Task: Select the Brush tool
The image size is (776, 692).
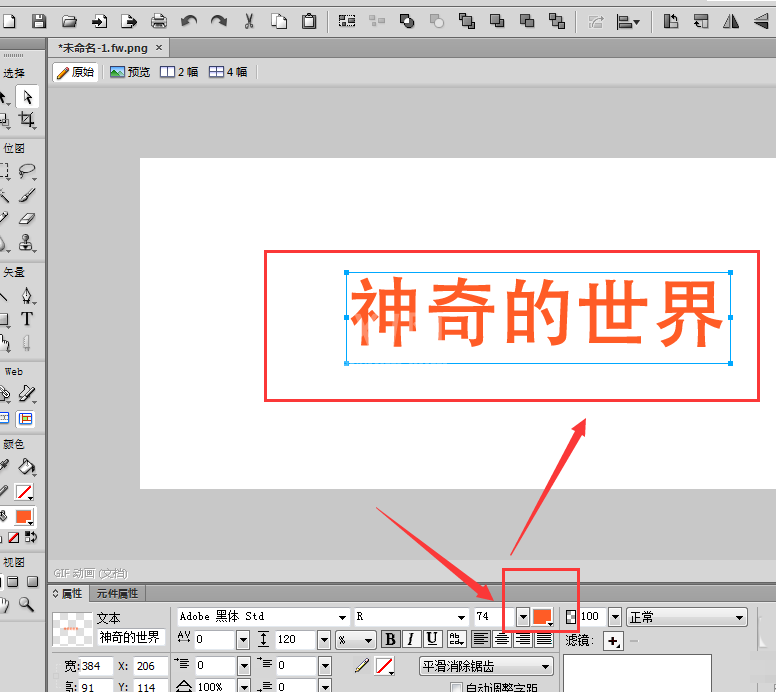Action: pyautogui.click(x=27, y=196)
